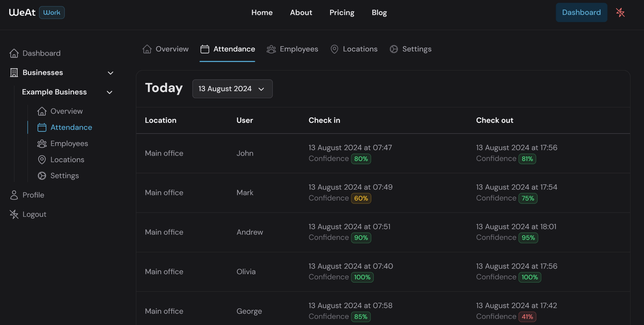Click the Businesses building icon in sidebar
This screenshot has height=325, width=644.
pyautogui.click(x=14, y=72)
